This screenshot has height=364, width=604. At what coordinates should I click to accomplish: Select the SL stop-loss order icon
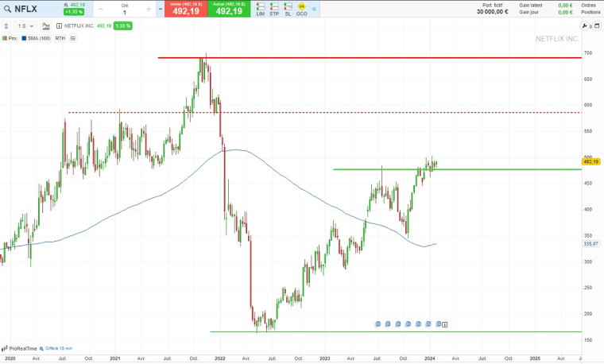coord(288,9)
